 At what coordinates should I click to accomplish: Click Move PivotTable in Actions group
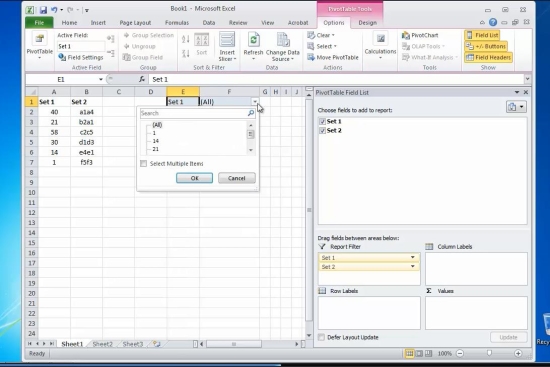click(x=333, y=57)
